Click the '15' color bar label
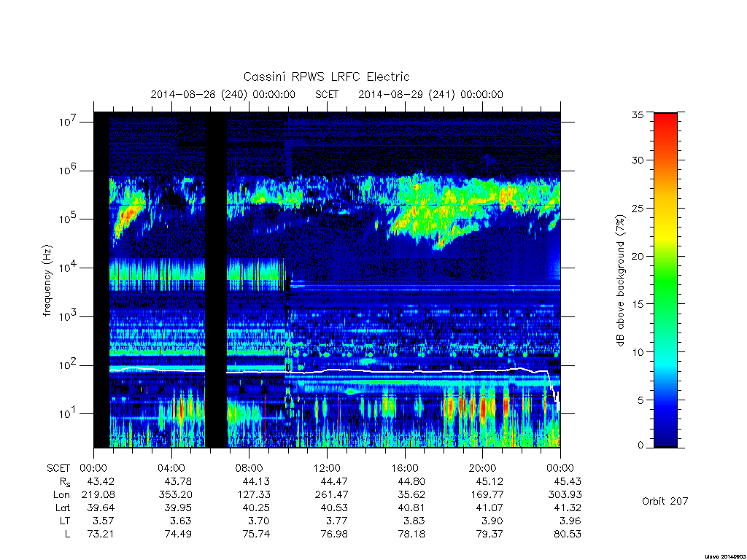Viewport: 747px width, 560px height. (x=638, y=304)
